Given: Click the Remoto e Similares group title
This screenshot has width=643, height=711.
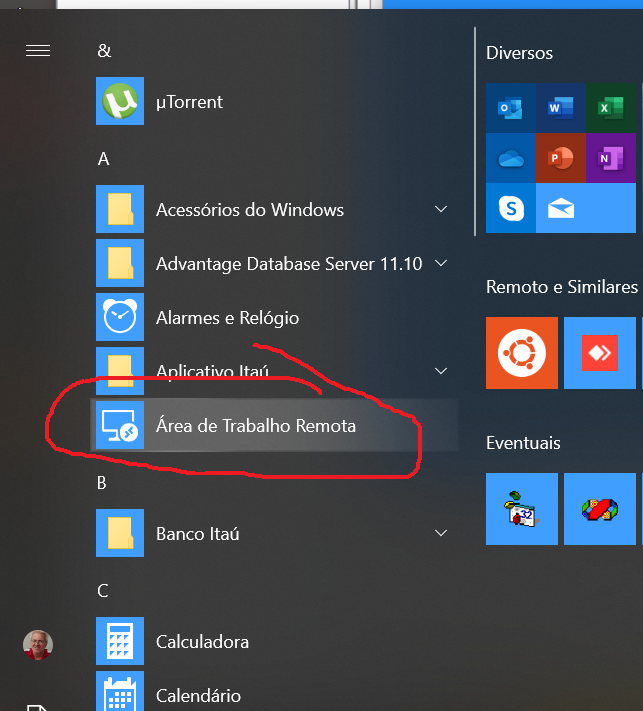Looking at the screenshot, I should tap(562, 287).
